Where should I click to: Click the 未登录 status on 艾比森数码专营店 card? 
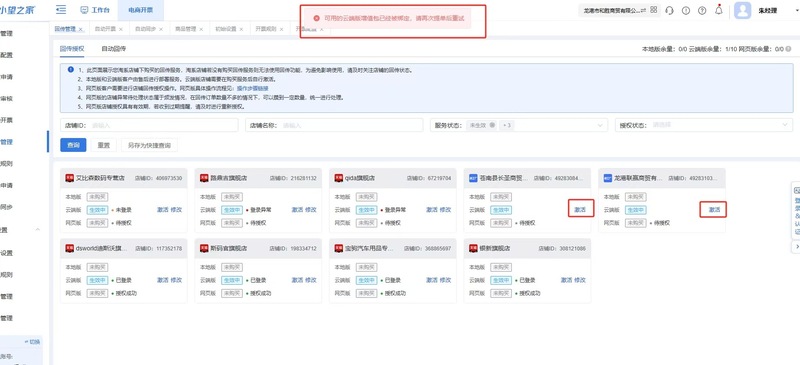pyautogui.click(x=121, y=210)
